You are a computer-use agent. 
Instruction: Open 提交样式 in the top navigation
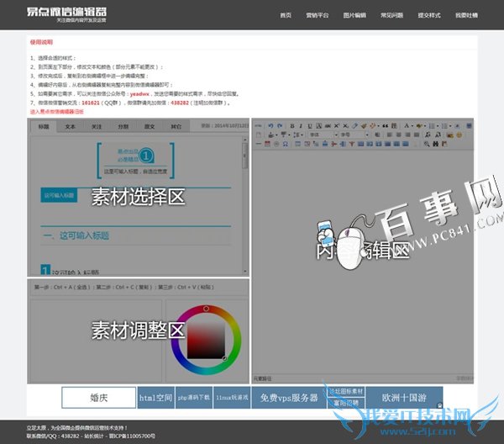(429, 15)
